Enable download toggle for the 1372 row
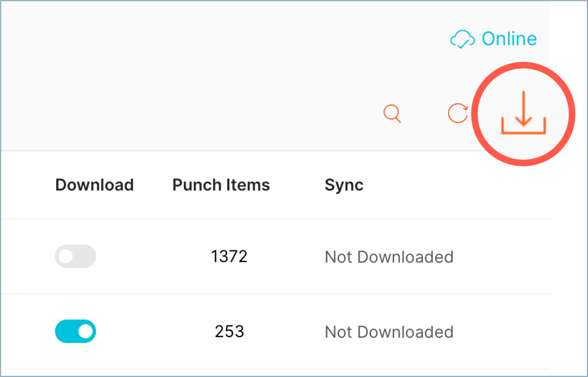 (75, 256)
